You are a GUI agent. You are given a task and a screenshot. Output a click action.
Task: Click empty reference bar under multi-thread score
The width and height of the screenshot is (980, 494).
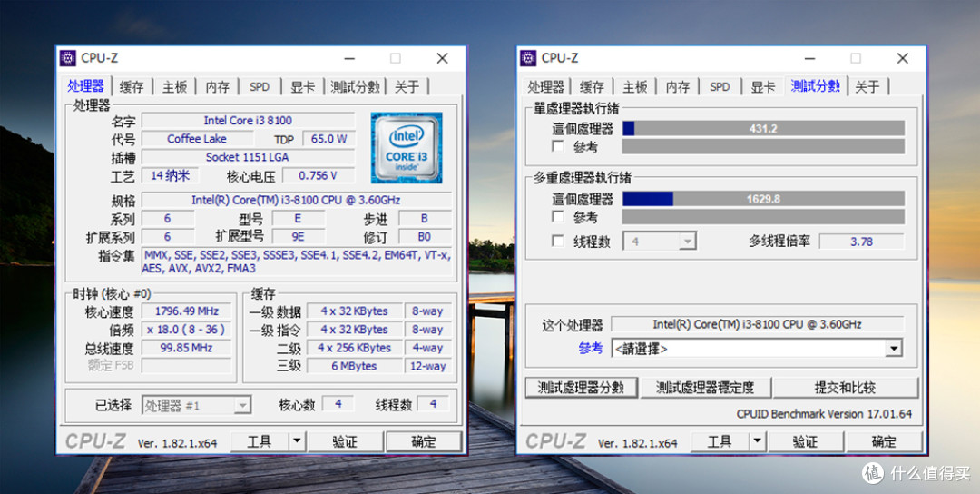point(763,216)
